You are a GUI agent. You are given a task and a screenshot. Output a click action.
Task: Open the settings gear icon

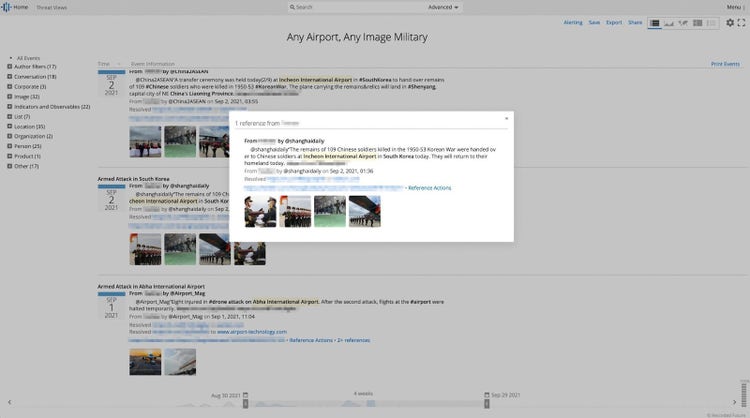[730, 22]
